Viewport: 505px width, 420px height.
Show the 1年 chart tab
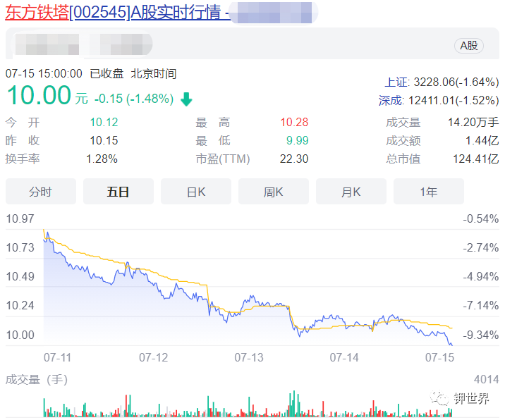pyautogui.click(x=429, y=192)
